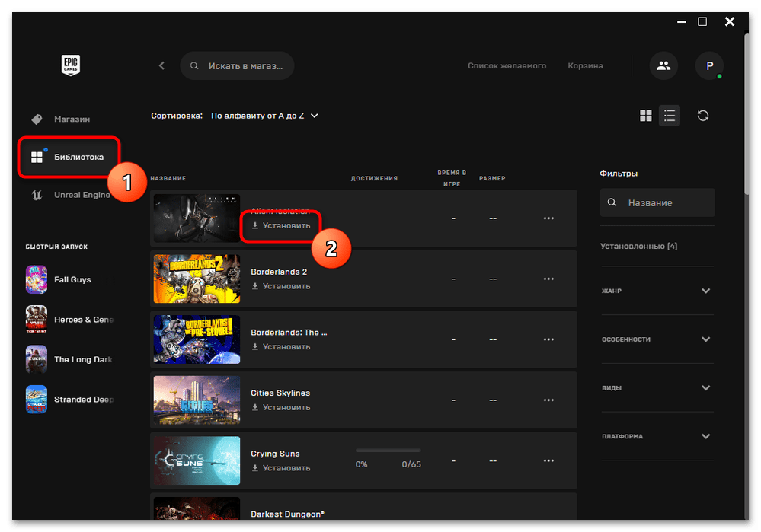Open sorting dropdown alphabetical A to Z
This screenshot has height=532, width=761.
[264, 116]
